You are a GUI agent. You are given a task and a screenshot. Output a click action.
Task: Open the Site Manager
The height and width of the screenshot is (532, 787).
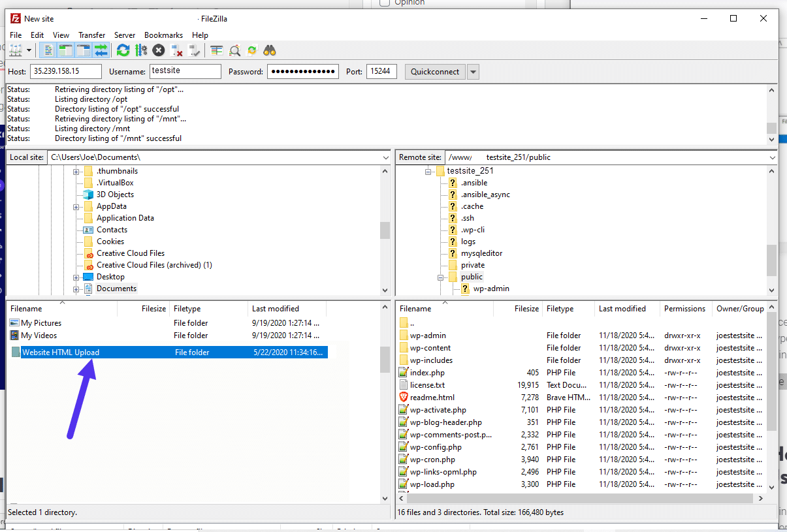[15, 50]
